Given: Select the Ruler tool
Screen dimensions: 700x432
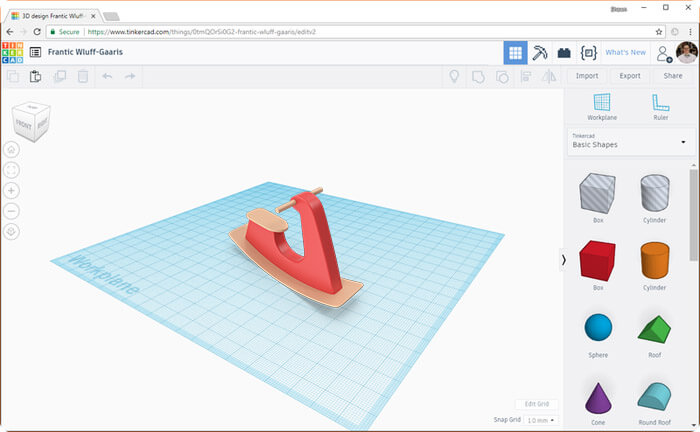Looking at the screenshot, I should point(661,107).
